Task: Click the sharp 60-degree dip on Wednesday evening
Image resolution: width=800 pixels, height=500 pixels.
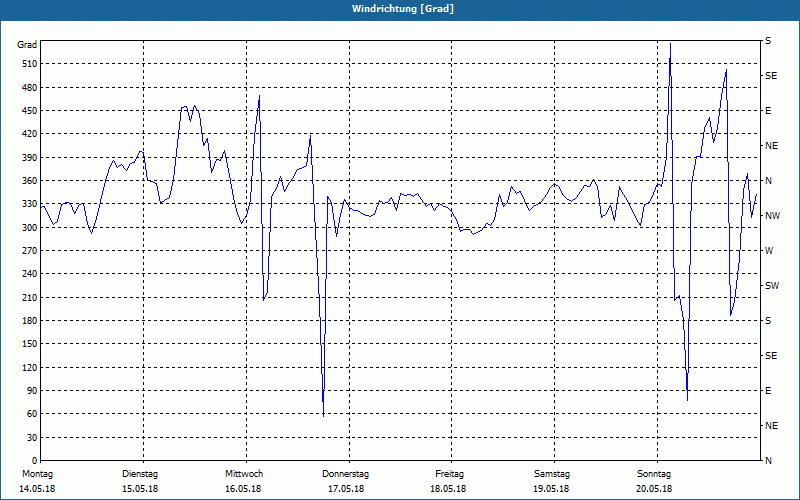Action: pyautogui.click(x=323, y=414)
